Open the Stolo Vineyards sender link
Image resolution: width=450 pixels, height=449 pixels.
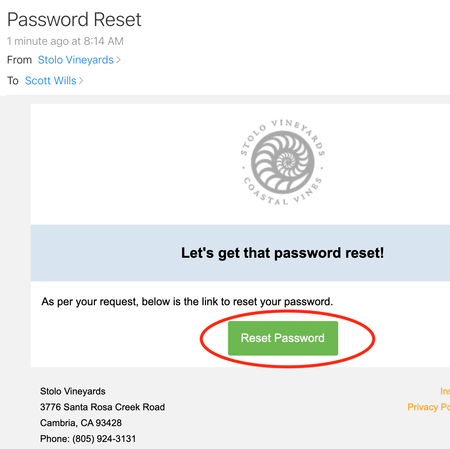[76, 60]
